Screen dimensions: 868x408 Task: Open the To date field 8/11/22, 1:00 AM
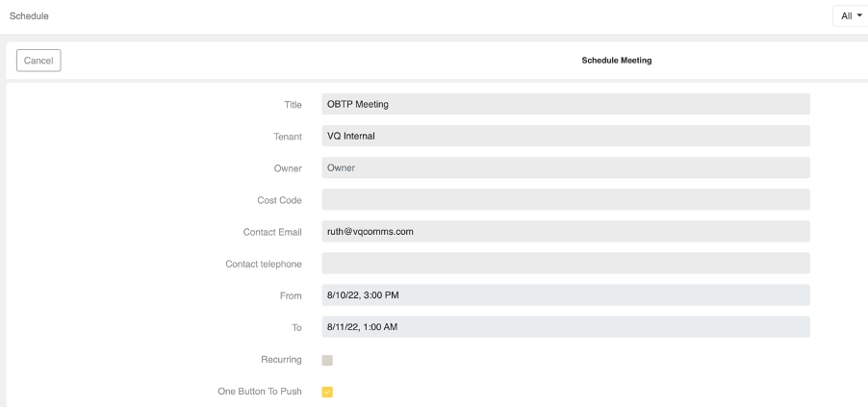point(566,326)
